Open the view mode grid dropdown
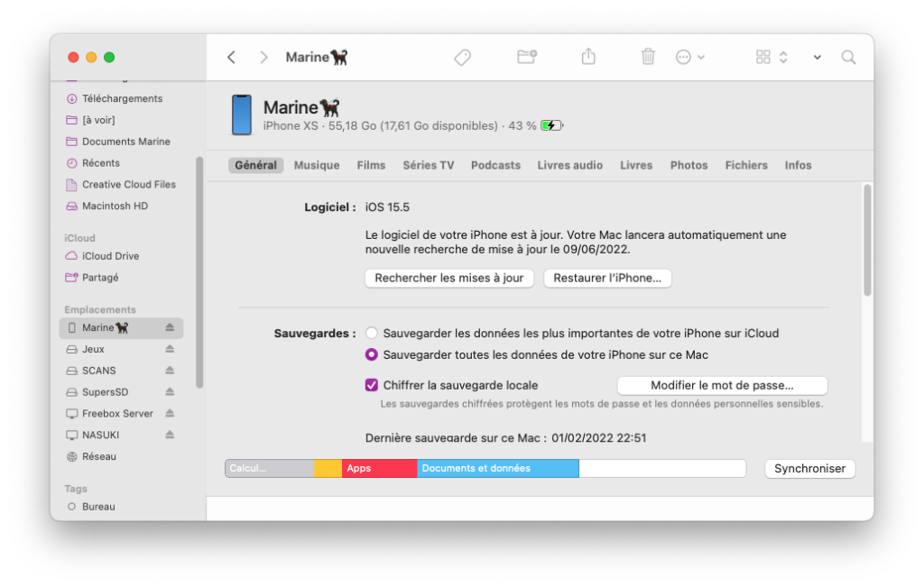 [771, 57]
